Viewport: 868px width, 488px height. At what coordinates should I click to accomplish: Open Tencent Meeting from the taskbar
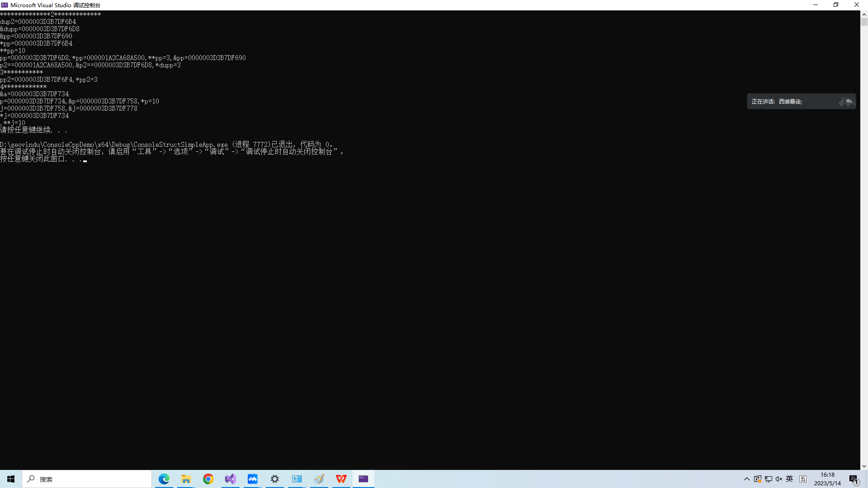click(x=252, y=479)
